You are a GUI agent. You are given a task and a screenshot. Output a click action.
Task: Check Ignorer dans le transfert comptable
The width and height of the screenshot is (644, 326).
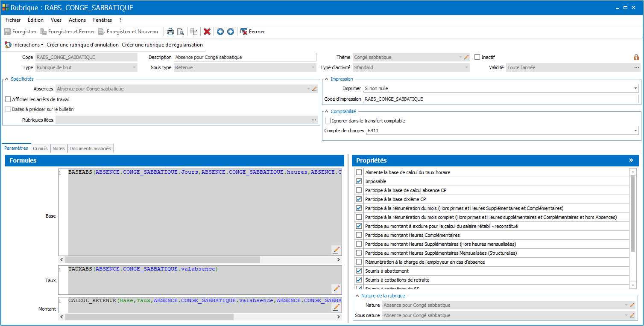tap(328, 121)
